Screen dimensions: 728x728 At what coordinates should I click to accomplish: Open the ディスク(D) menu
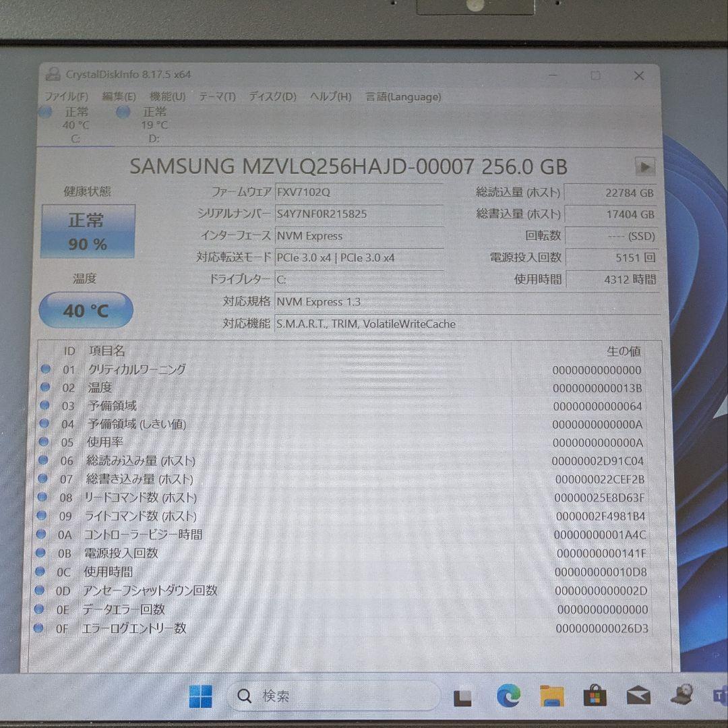[x=272, y=96]
